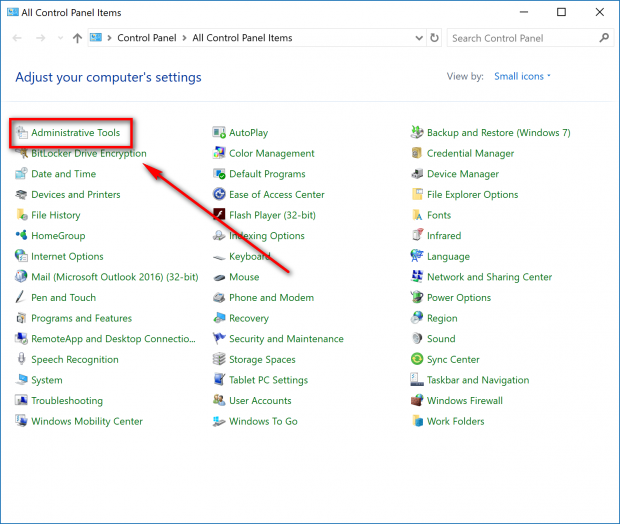Open the Network and Sharing Center link
This screenshot has width=620, height=524.
[x=490, y=277]
